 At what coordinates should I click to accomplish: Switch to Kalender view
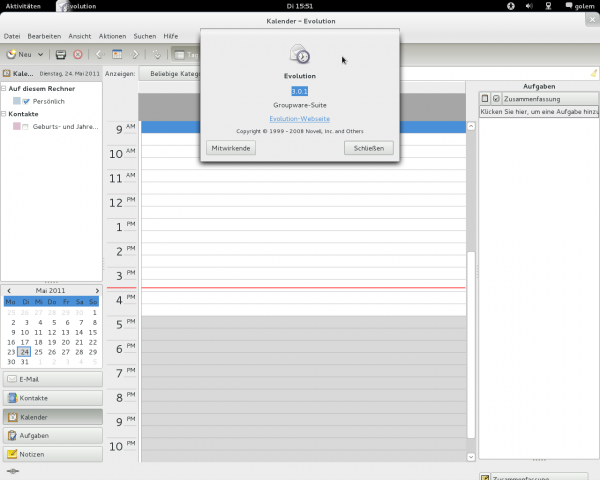[x=53, y=417]
